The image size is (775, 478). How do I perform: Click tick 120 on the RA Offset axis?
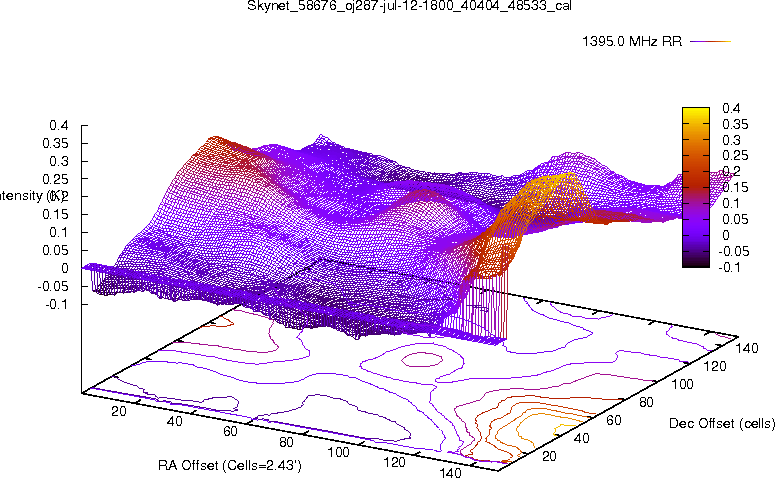tap(394, 462)
